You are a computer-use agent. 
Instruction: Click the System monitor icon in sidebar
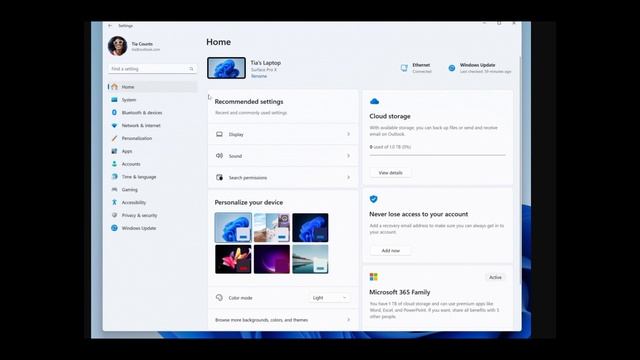pyautogui.click(x=114, y=100)
